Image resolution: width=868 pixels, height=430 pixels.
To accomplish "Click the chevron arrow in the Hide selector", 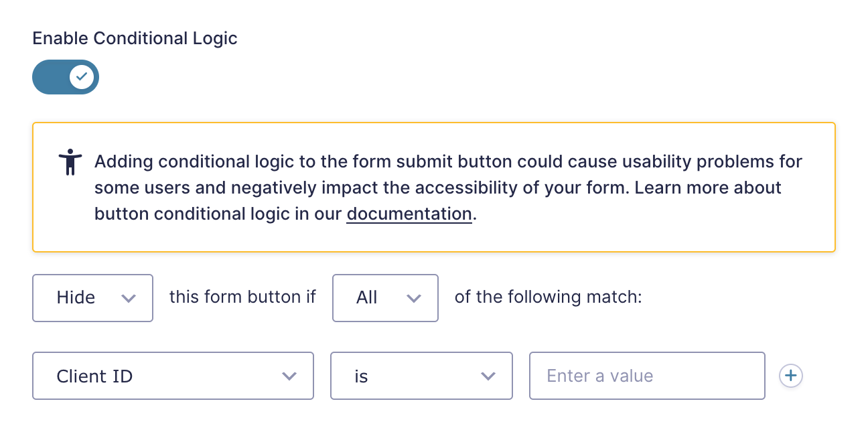I will (x=128, y=298).
